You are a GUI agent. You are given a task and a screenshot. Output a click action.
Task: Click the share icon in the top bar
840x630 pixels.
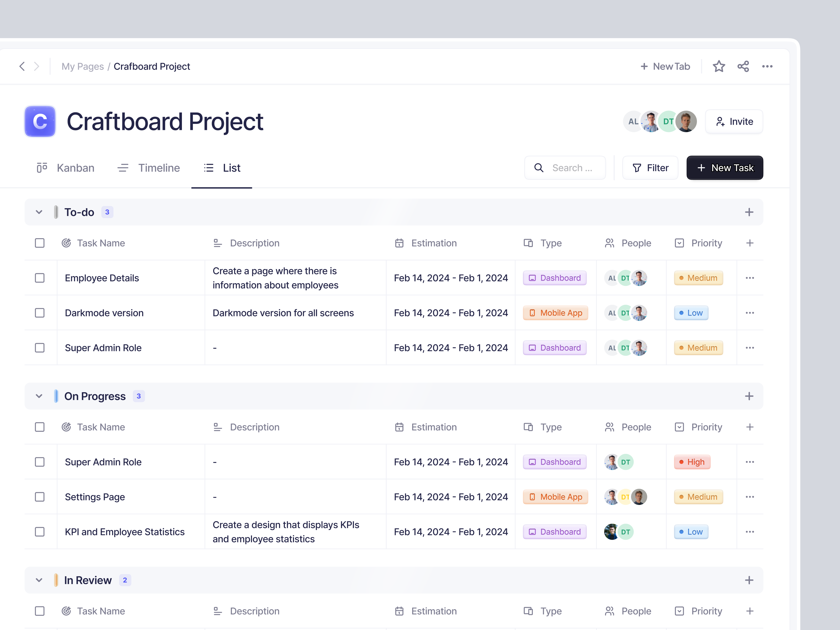tap(743, 66)
